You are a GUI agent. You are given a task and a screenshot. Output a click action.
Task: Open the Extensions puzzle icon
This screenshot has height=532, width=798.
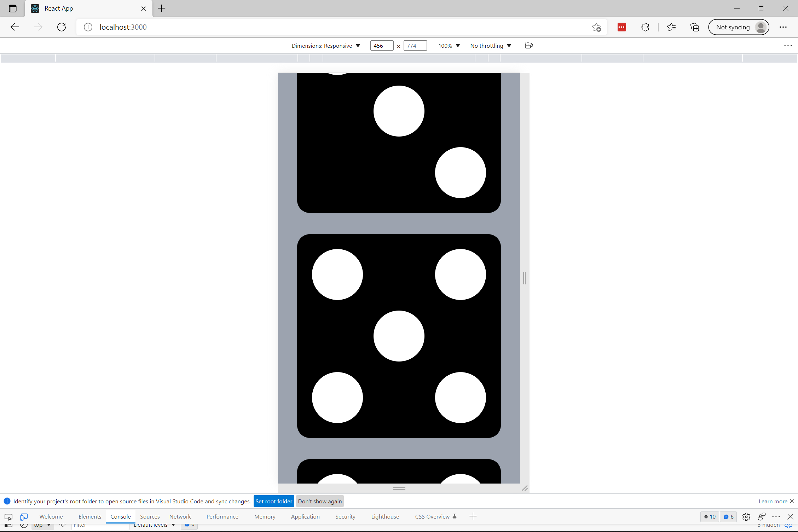click(645, 27)
